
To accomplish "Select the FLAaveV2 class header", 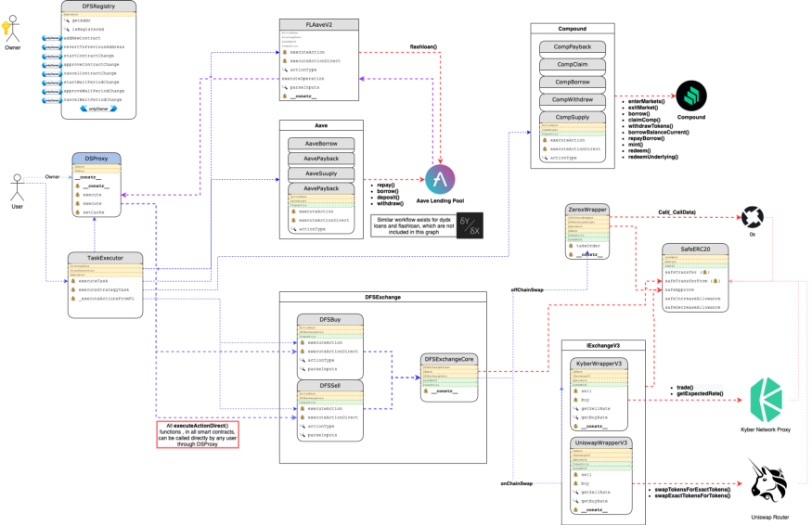I will (319, 24).
